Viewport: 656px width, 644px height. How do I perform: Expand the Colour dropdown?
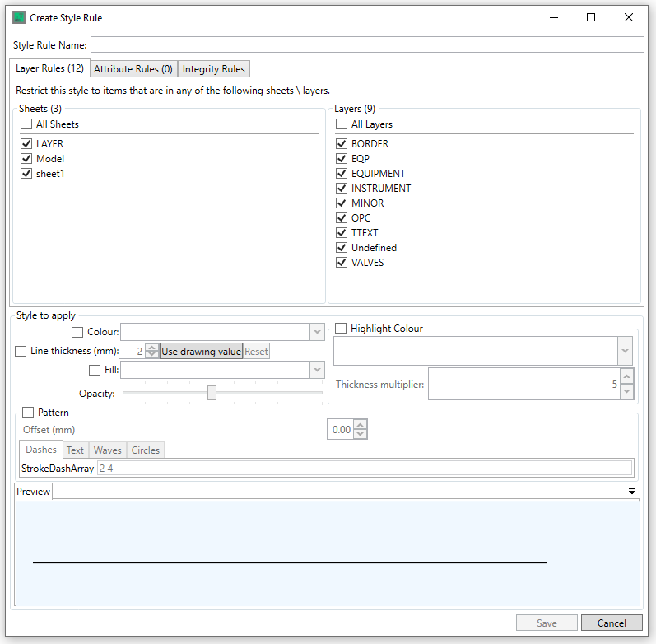317,332
